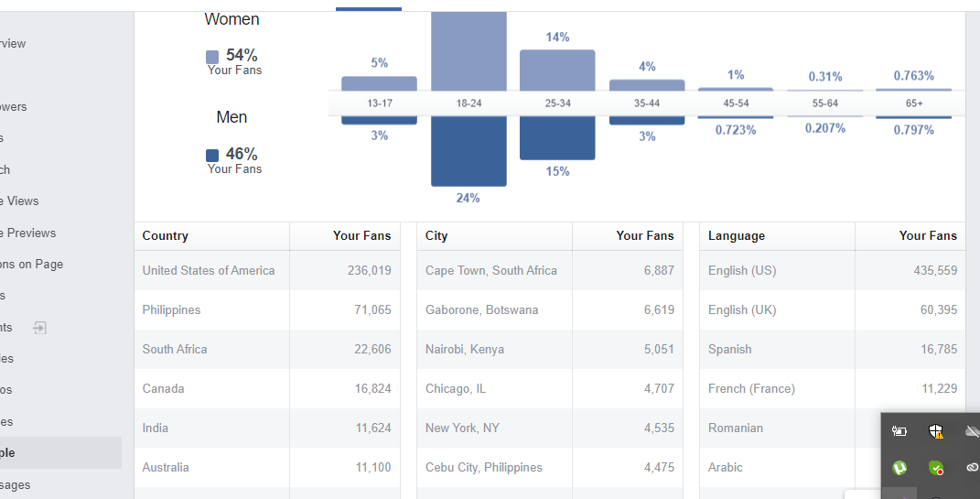
Task: Click the Country column header
Action: [x=165, y=235]
